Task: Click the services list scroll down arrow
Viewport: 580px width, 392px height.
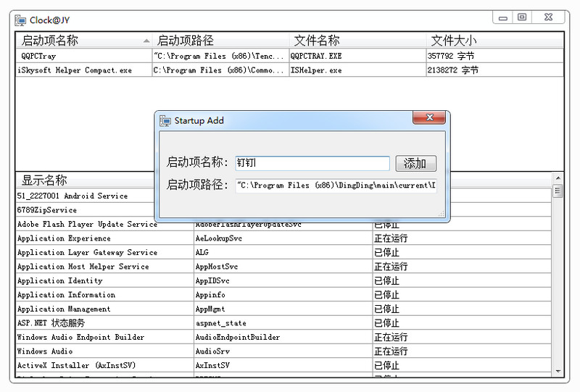Action: tap(558, 371)
